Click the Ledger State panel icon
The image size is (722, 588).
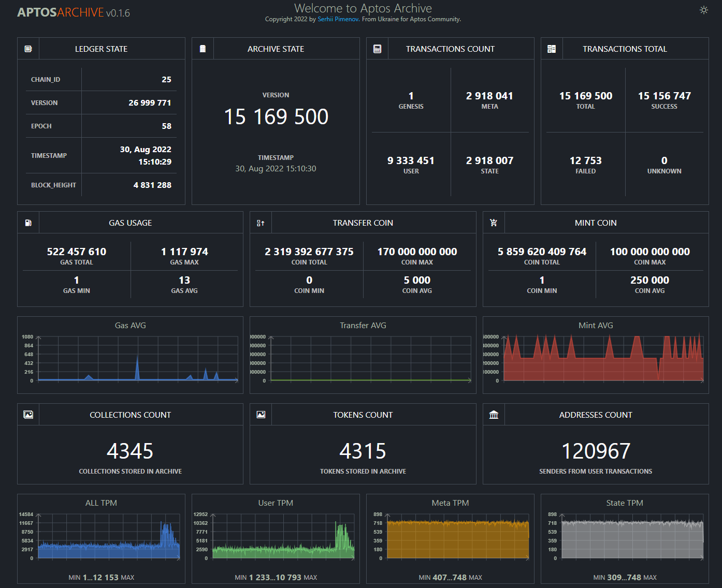pos(28,49)
